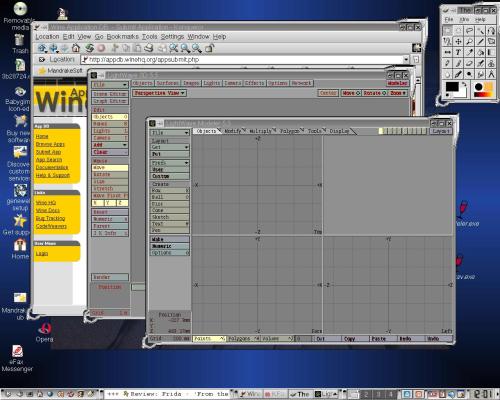The height and width of the screenshot is (400, 500).
Task: Click the black foreground color swatch
Action: [452, 86]
